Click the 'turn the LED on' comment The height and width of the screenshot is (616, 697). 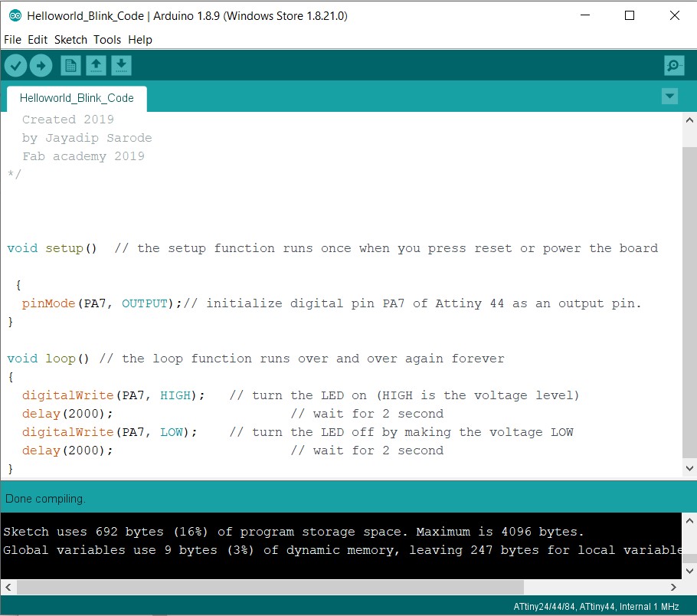[404, 395]
